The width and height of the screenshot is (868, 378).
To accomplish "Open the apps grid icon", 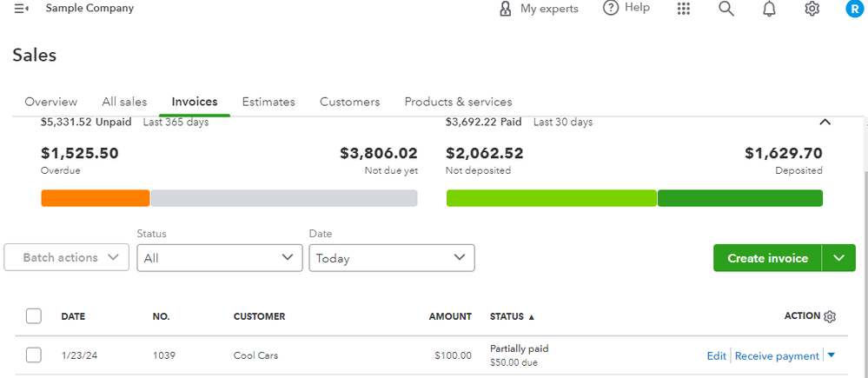I will coord(684,9).
